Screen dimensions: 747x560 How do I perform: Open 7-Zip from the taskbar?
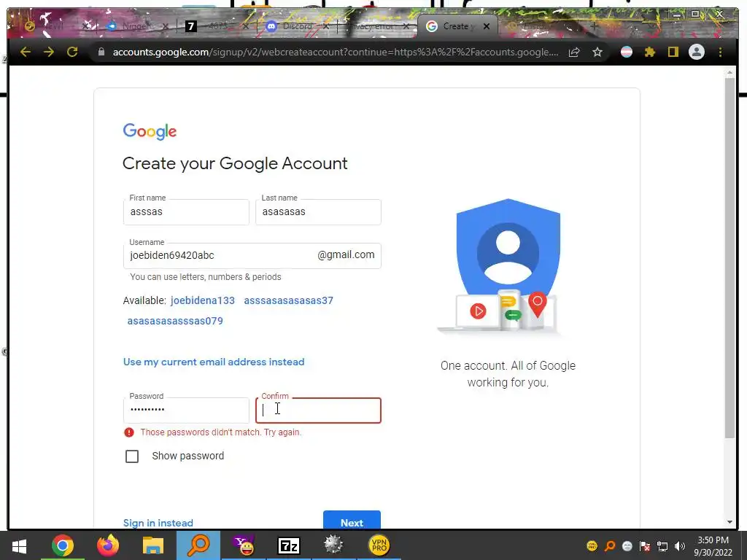[x=289, y=545]
